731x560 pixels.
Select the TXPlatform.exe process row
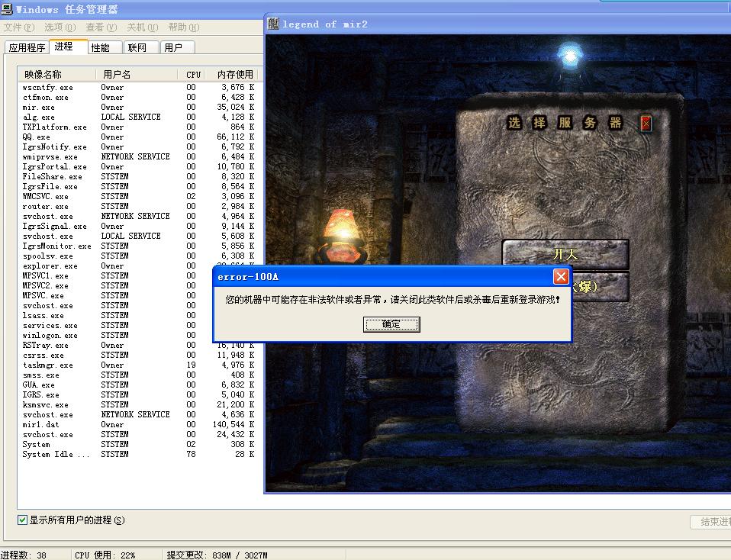138,127
